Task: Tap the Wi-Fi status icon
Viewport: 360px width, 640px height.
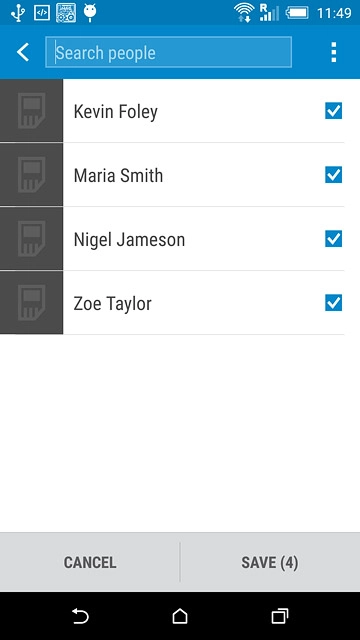Action: tap(244, 13)
